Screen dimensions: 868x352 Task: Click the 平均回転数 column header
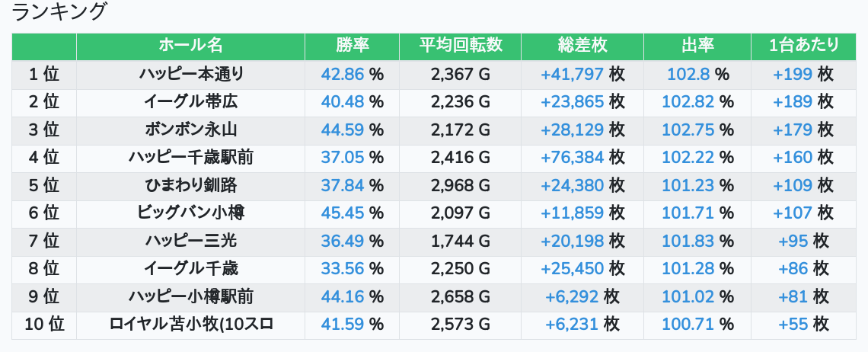(x=461, y=46)
